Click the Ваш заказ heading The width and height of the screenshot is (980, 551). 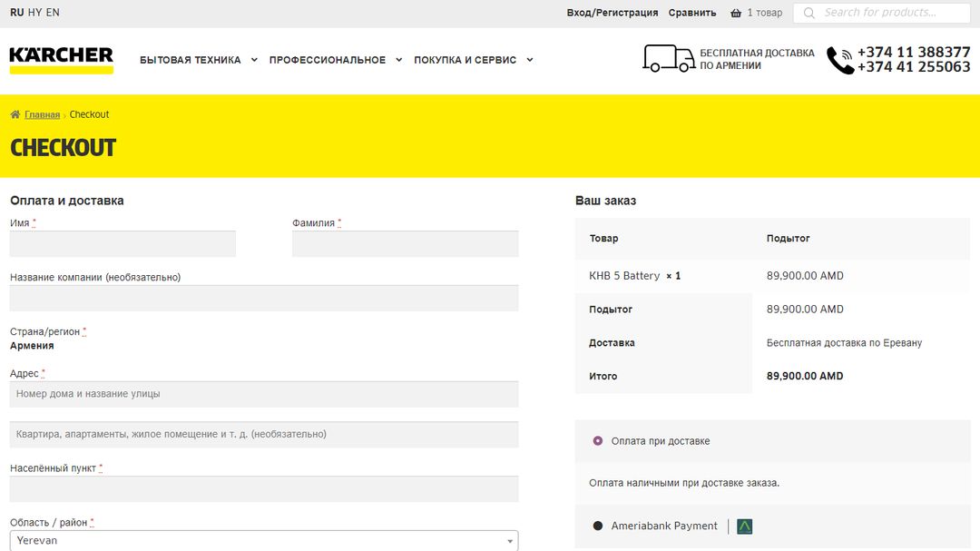click(605, 201)
